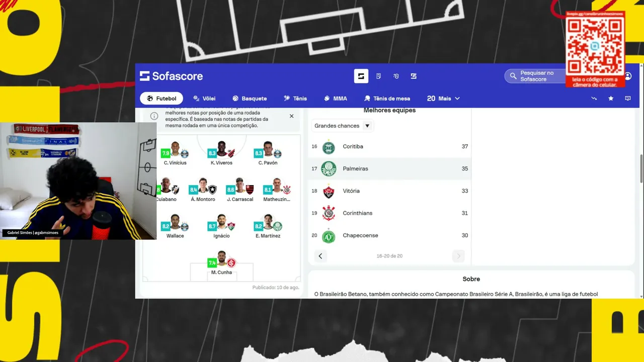Click the page vertical scrollbar thumb
644x362 pixels.
(641, 169)
